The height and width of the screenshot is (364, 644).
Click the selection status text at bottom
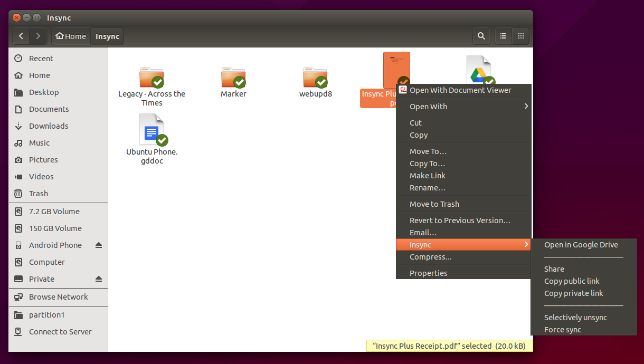450,346
